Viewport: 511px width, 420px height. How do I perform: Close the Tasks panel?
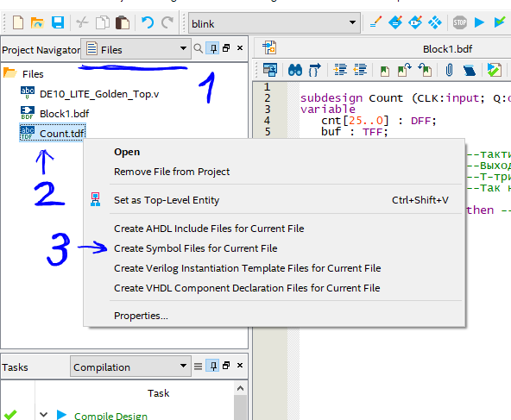pos(240,366)
